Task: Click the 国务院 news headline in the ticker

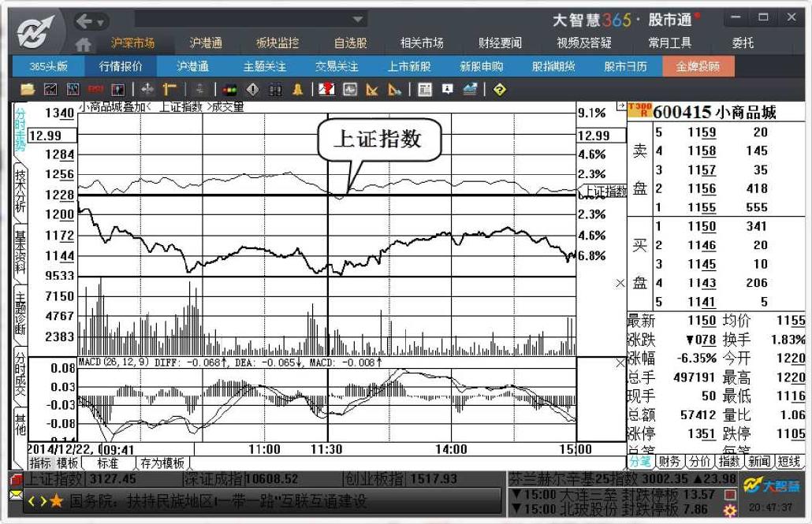Action: coord(218,500)
